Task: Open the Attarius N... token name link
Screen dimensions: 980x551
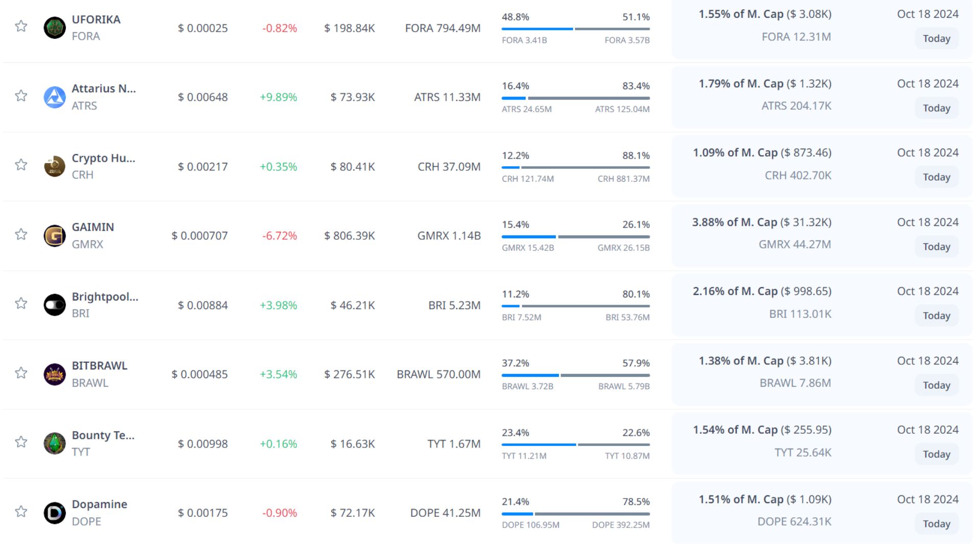Action: tap(104, 88)
